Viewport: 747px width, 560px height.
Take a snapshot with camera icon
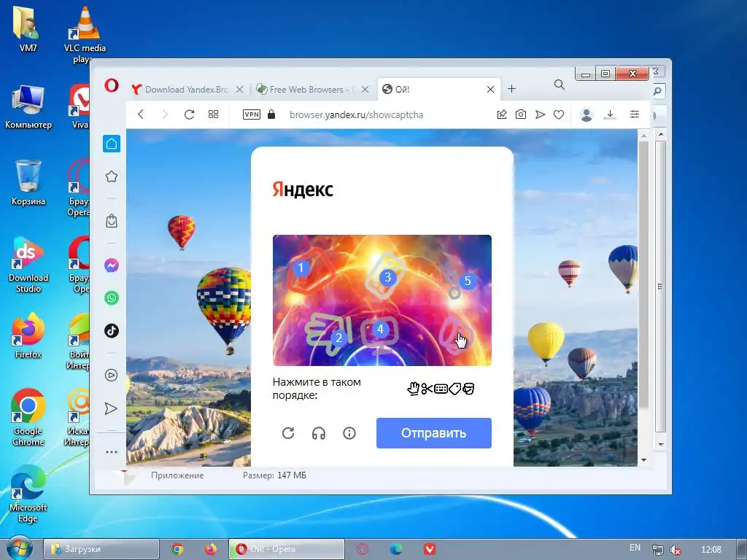coord(521,114)
